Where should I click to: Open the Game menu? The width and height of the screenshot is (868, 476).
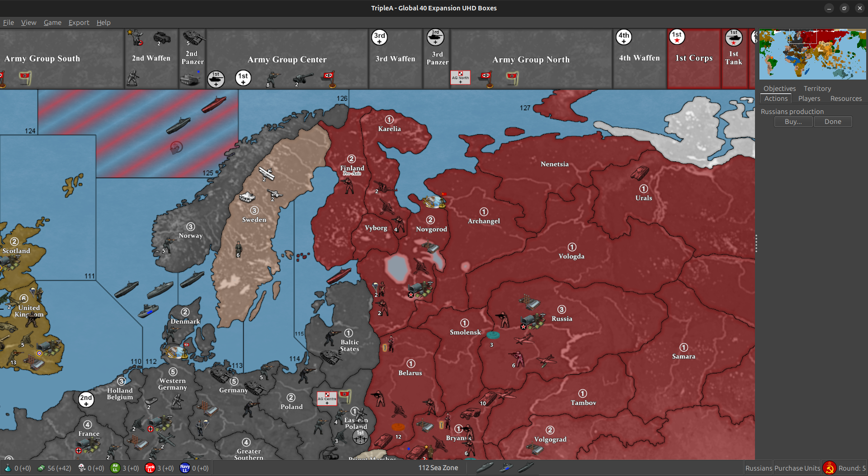[52, 23]
